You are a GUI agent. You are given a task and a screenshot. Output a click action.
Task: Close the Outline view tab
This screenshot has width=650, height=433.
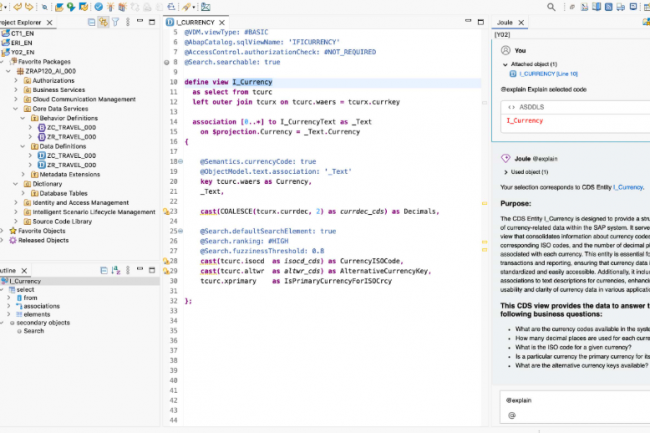pos(24,271)
